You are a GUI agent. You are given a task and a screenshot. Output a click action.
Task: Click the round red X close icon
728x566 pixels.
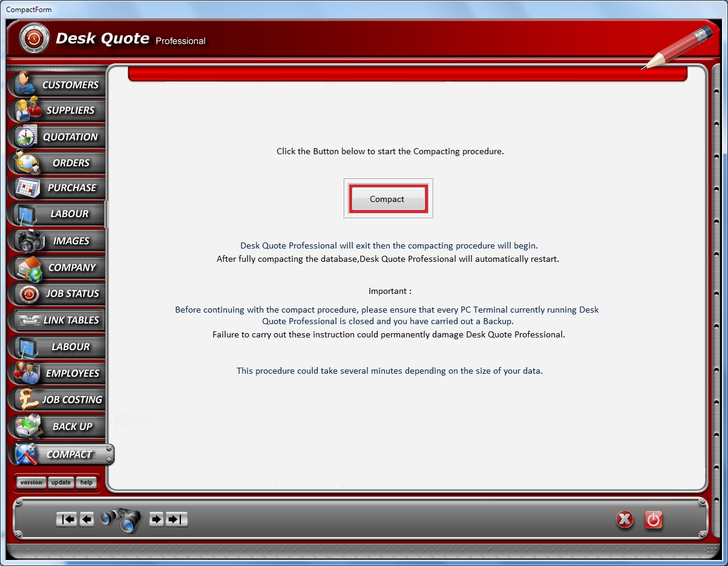pos(625,520)
